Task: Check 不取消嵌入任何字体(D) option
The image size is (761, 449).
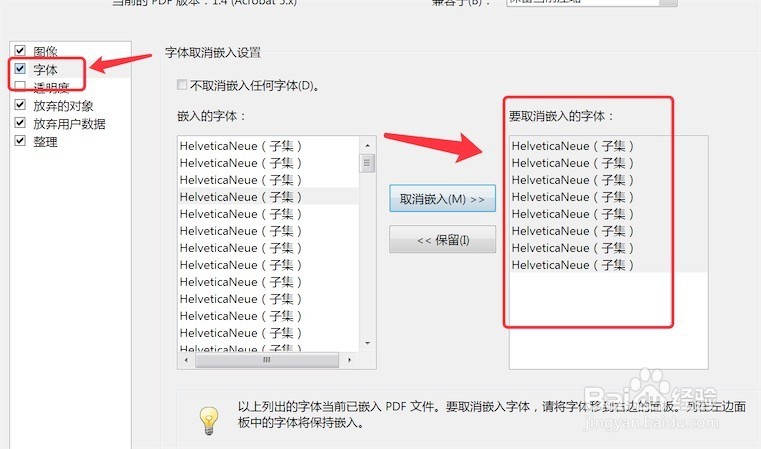Action: coord(182,85)
